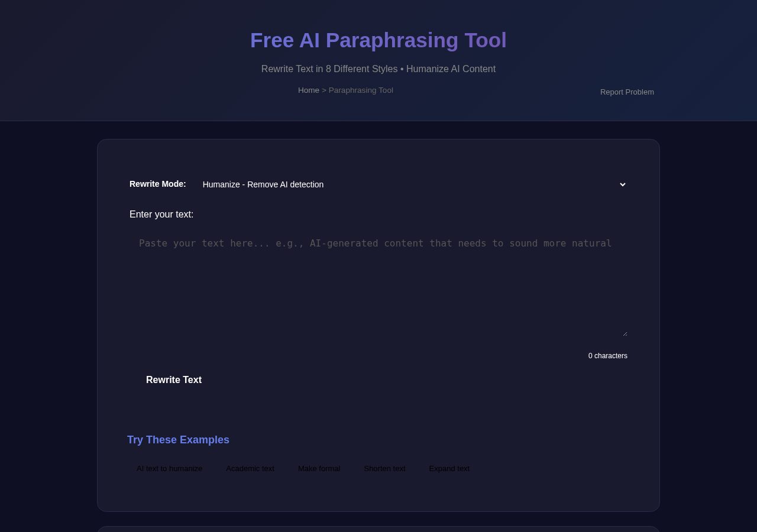Click the Paraphrasing Tool breadcrumb text
Image resolution: width=757 pixels, height=532 pixels.
pyautogui.click(x=361, y=90)
